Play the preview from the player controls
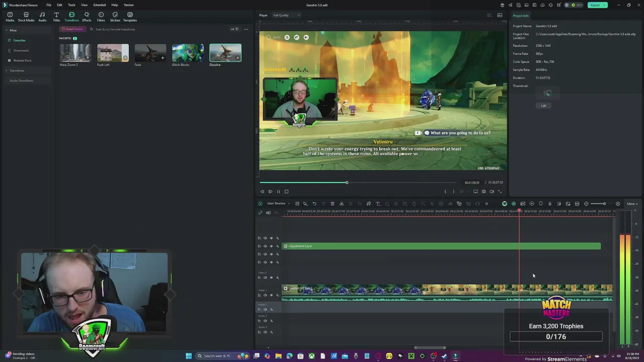Image resolution: width=644 pixels, height=362 pixels. pos(270,192)
